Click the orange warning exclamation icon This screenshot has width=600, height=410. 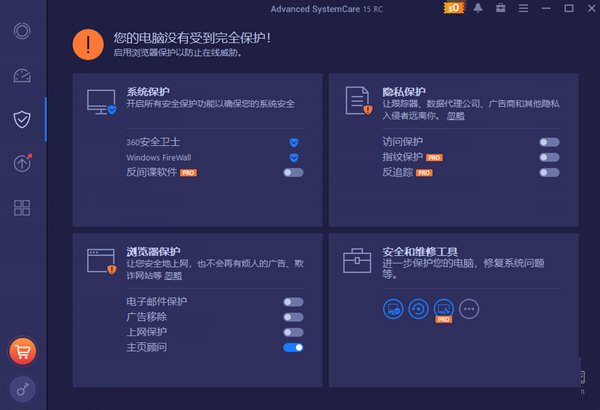point(89,44)
